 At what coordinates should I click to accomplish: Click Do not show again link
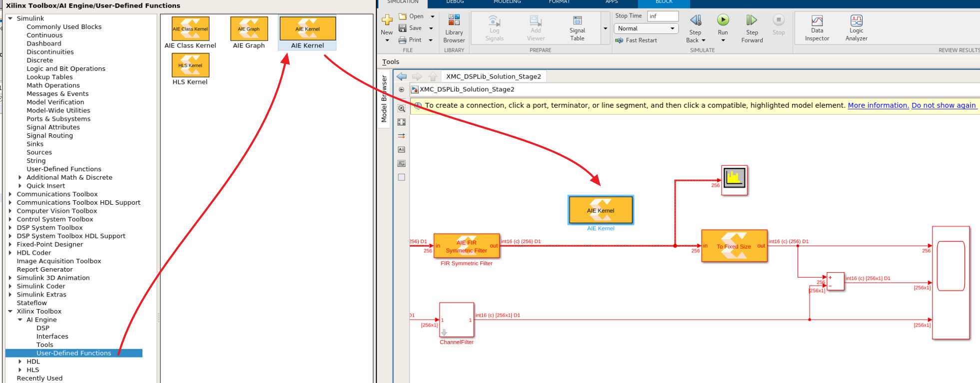[944, 105]
